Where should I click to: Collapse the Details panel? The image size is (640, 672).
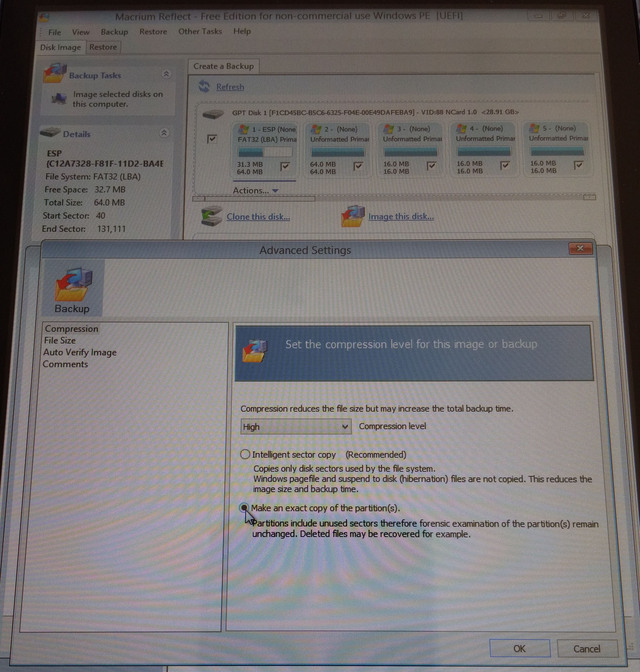pyautogui.click(x=164, y=133)
